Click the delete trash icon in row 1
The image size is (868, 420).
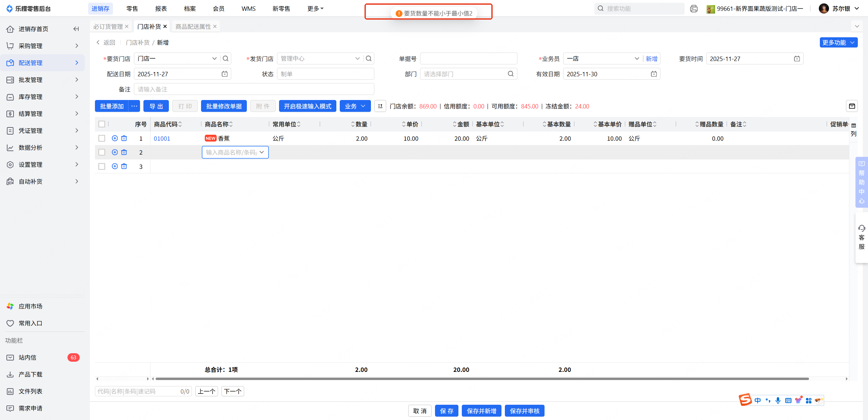[124, 138]
